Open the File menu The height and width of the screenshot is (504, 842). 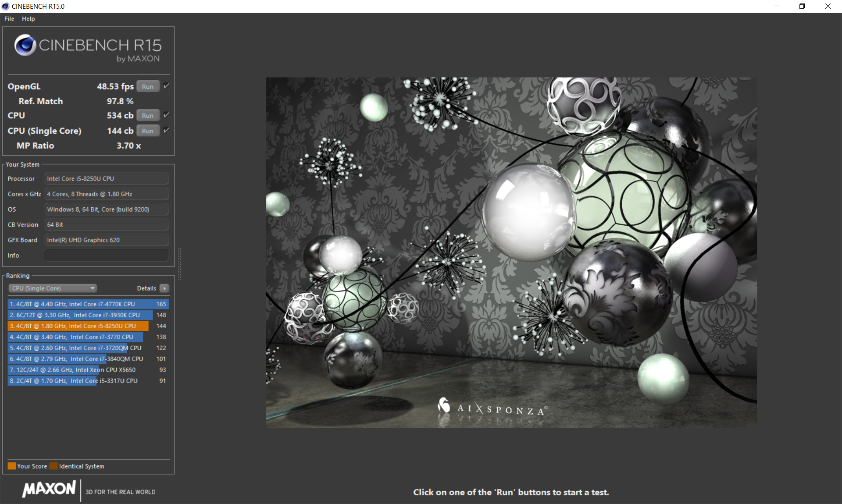click(9, 19)
